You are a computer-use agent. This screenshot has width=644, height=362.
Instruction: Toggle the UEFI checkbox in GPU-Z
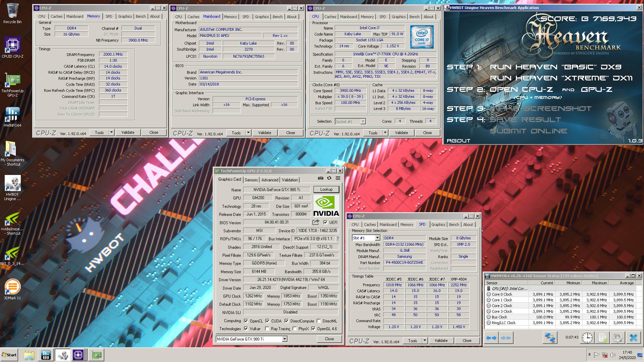click(x=325, y=222)
